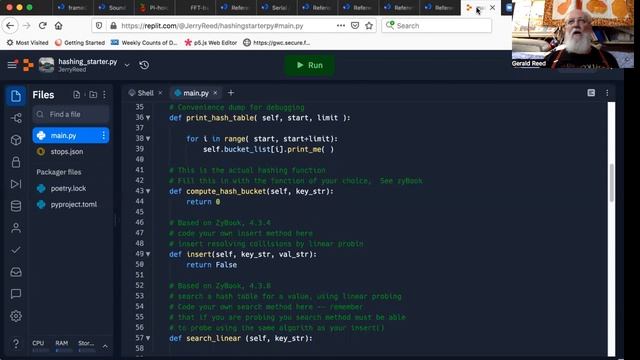Viewport: 640px width, 360px height.
Task: Add a new editor tab
Action: coord(231,93)
